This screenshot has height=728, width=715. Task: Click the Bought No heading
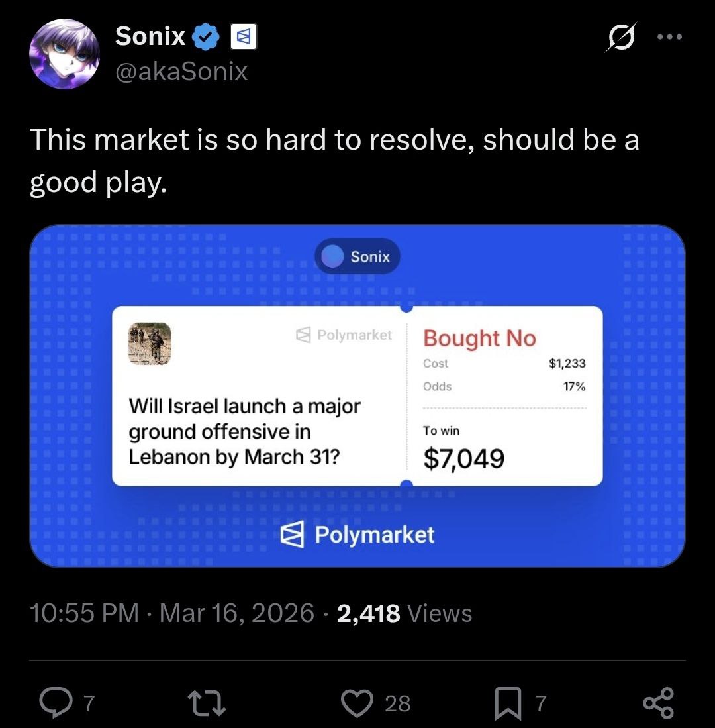[x=479, y=338]
